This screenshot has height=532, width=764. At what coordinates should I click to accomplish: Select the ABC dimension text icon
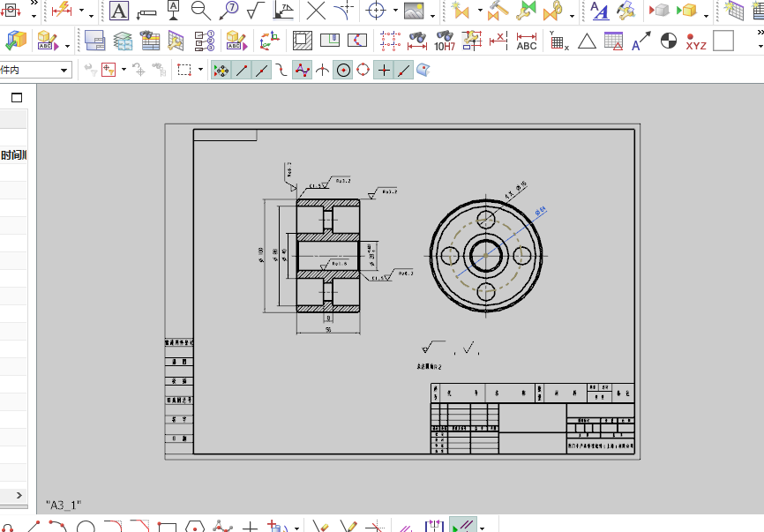526,41
